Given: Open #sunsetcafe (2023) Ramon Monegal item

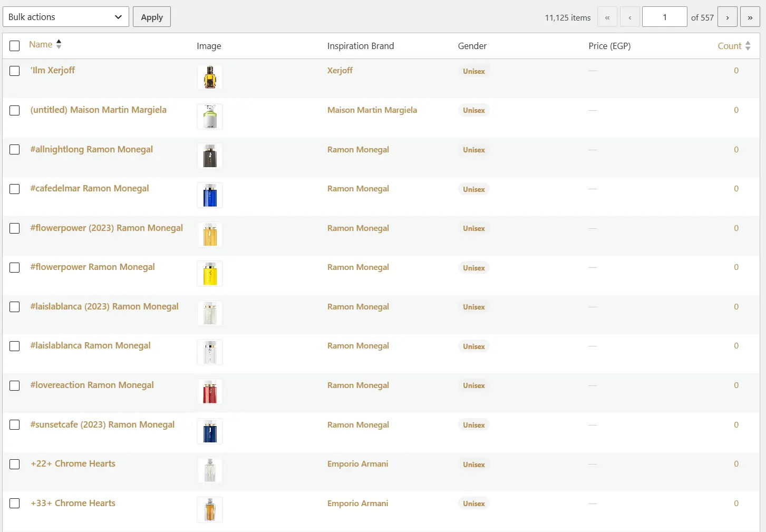Looking at the screenshot, I should click(x=102, y=424).
